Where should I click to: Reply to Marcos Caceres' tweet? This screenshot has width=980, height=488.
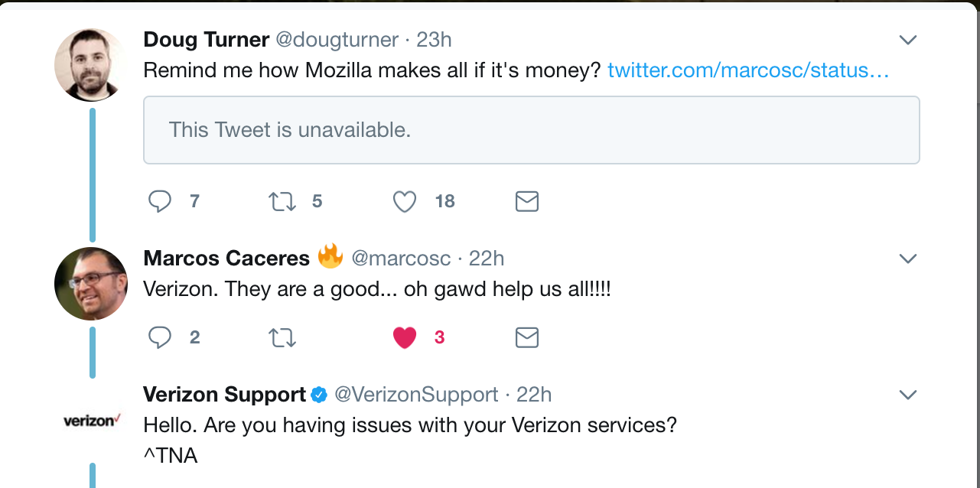tap(159, 337)
